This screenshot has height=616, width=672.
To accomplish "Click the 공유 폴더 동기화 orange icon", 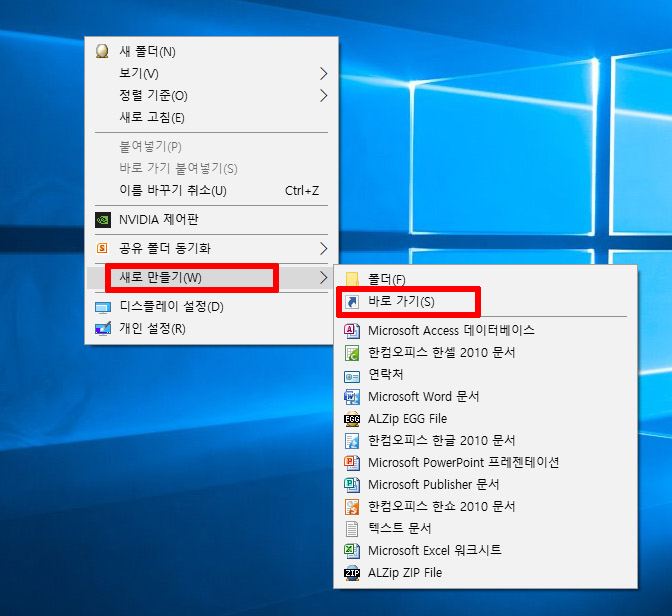I will [x=102, y=248].
